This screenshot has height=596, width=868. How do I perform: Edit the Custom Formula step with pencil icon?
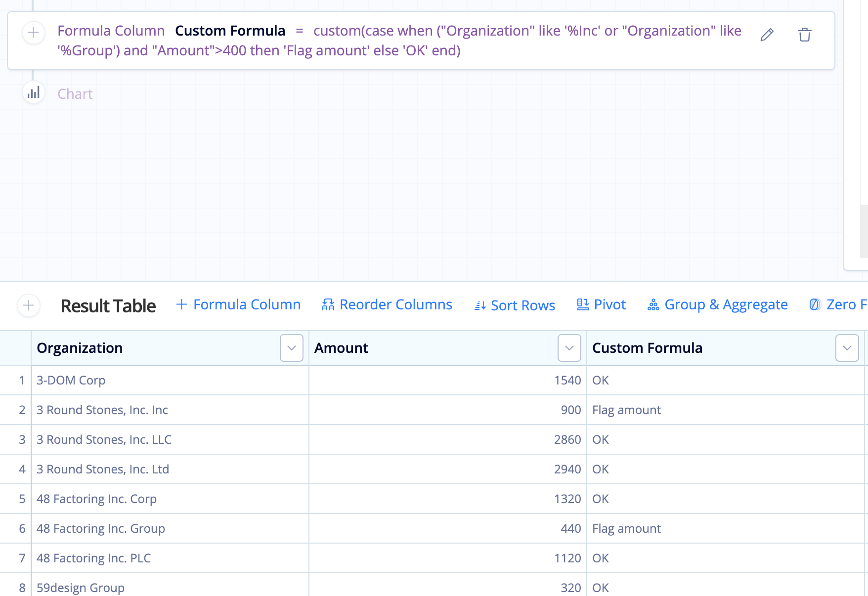pos(767,35)
